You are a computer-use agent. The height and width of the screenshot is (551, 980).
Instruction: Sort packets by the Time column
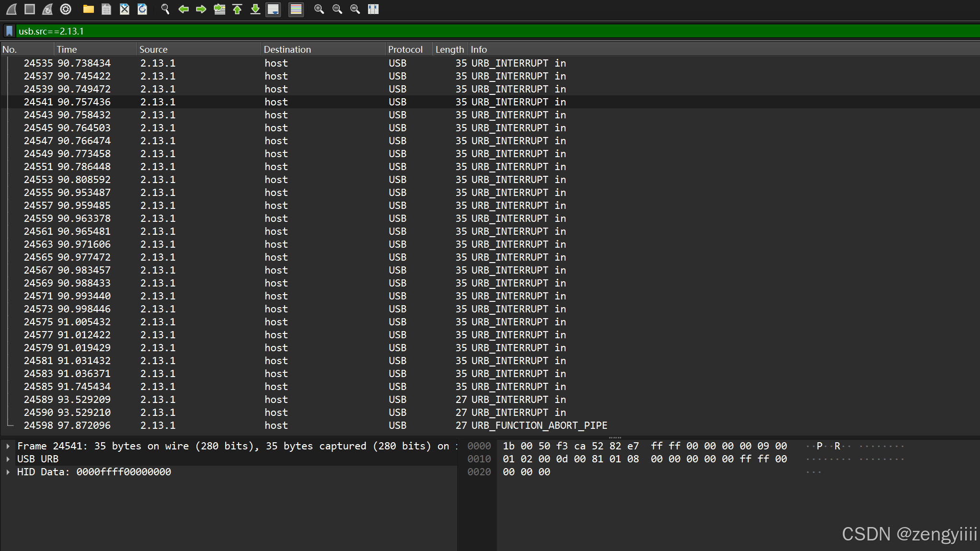[67, 49]
